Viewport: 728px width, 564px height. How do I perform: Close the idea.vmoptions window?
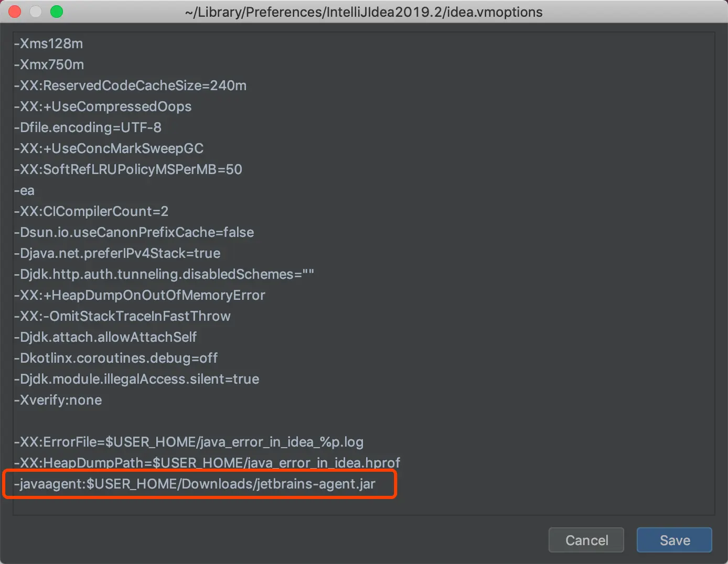[x=15, y=12]
